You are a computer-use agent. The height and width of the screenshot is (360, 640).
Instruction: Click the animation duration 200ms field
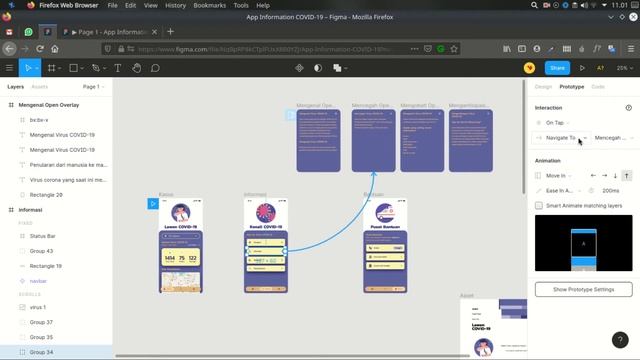611,191
